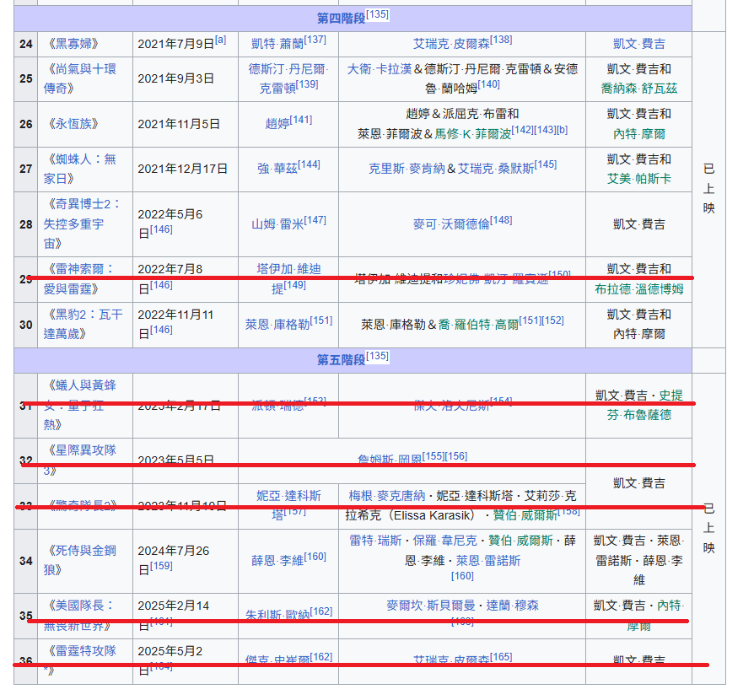Open writer link 馬修·K·菲爾波

472,134
